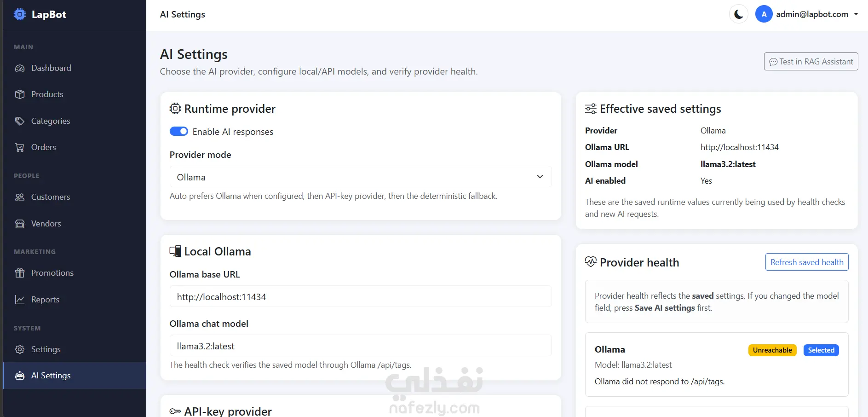Click Test in RAG Assistant button
Screen dimensions: 868x417
point(811,62)
